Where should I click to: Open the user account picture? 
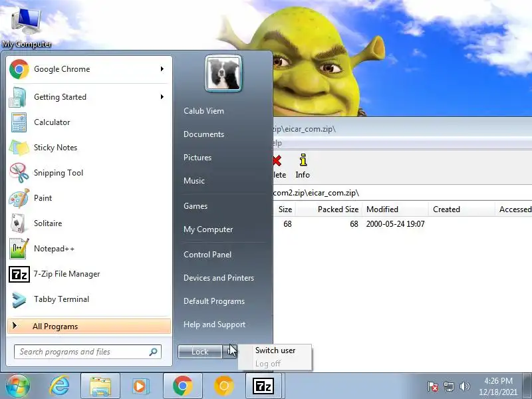tap(223, 74)
